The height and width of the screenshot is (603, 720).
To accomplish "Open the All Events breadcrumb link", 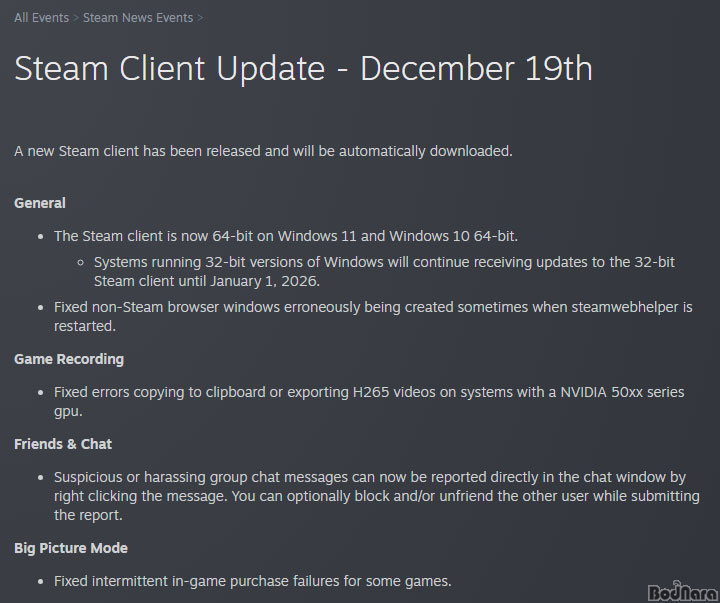I will pos(41,17).
